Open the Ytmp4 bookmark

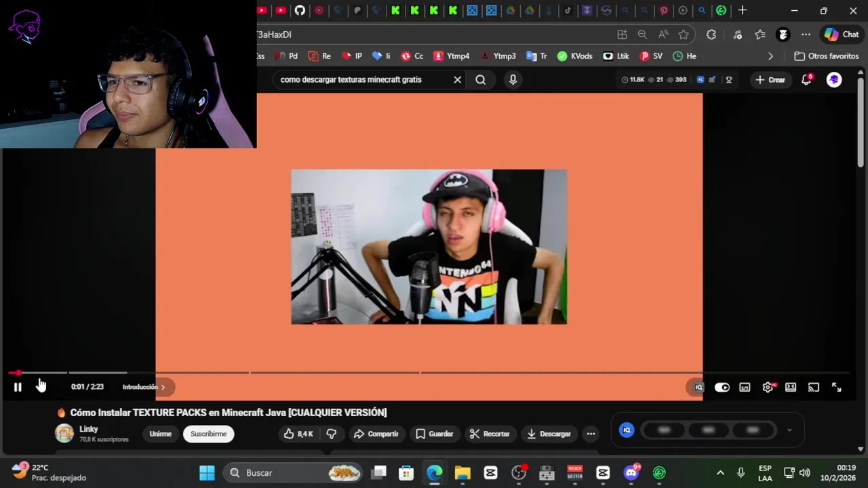[451, 56]
